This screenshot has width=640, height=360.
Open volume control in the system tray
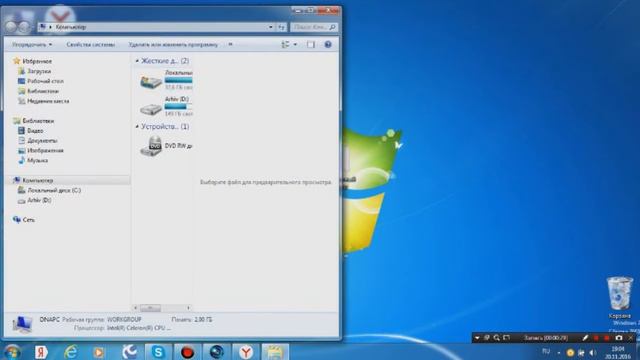pos(592,353)
